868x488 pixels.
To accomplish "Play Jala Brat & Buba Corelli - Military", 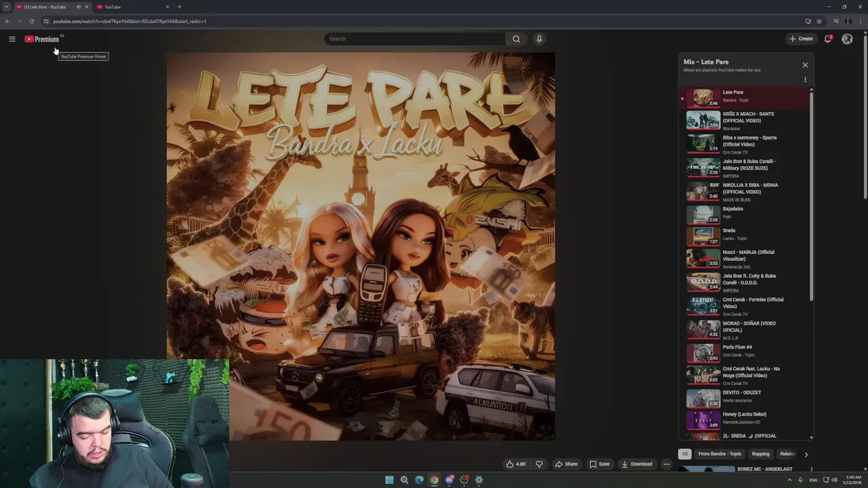I will pos(745,168).
